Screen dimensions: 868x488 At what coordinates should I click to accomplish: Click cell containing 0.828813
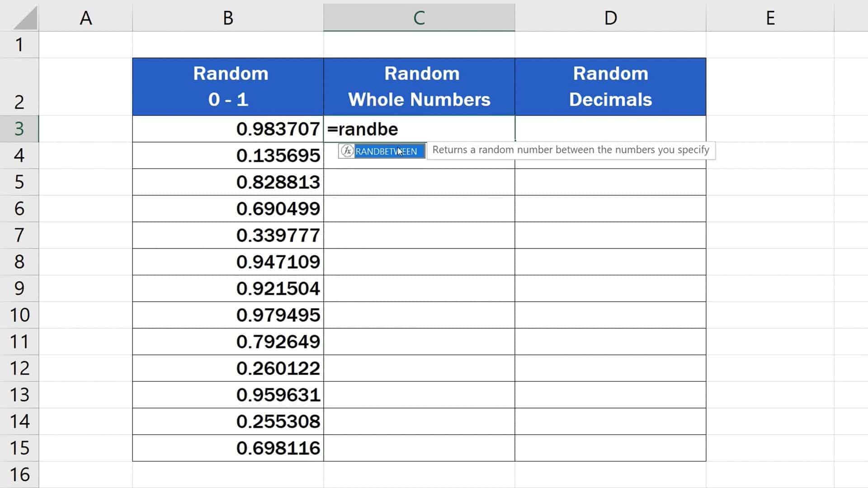pos(228,182)
